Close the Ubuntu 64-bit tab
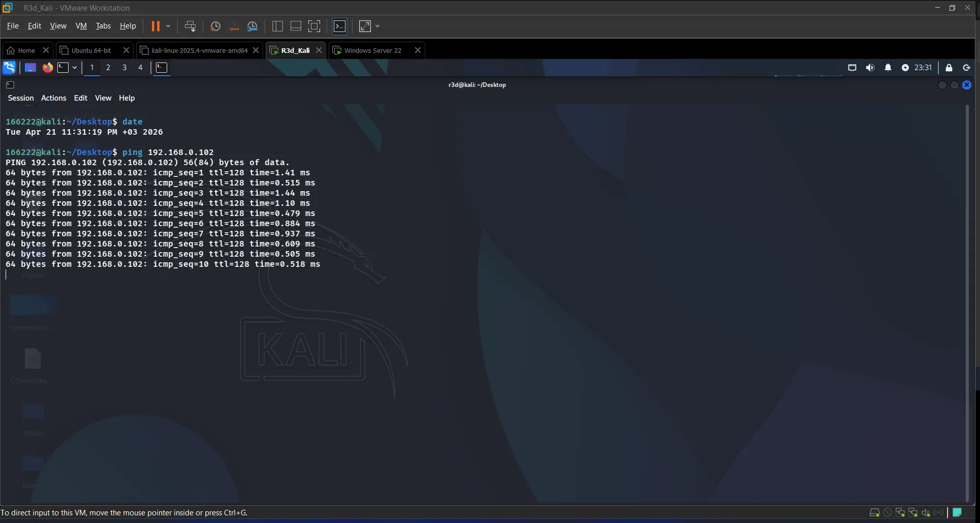 coord(127,50)
